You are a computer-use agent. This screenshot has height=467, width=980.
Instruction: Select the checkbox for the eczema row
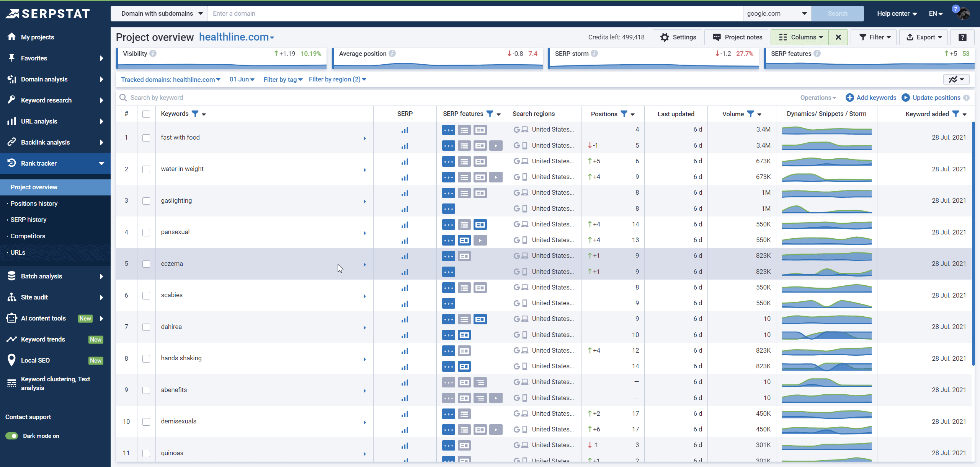point(146,264)
